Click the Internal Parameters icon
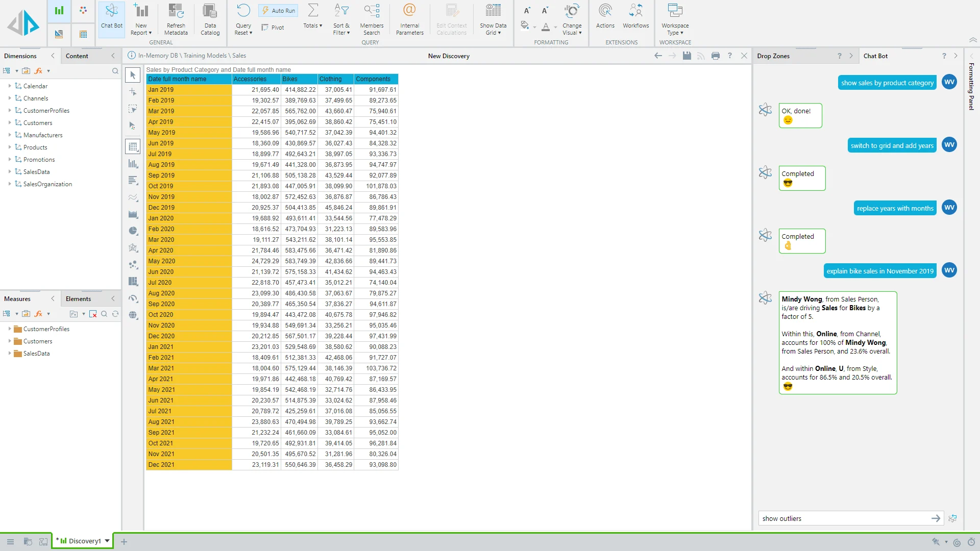 tap(409, 11)
